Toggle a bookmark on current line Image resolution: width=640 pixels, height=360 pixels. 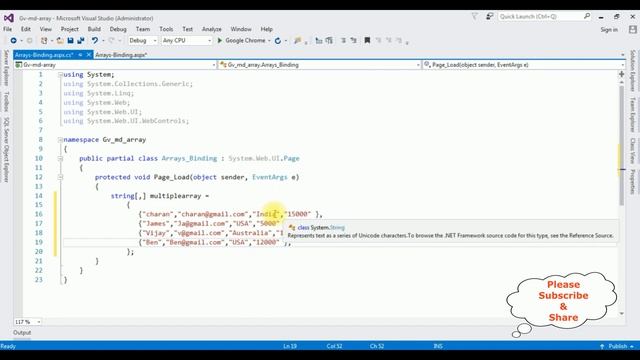[x=367, y=40]
